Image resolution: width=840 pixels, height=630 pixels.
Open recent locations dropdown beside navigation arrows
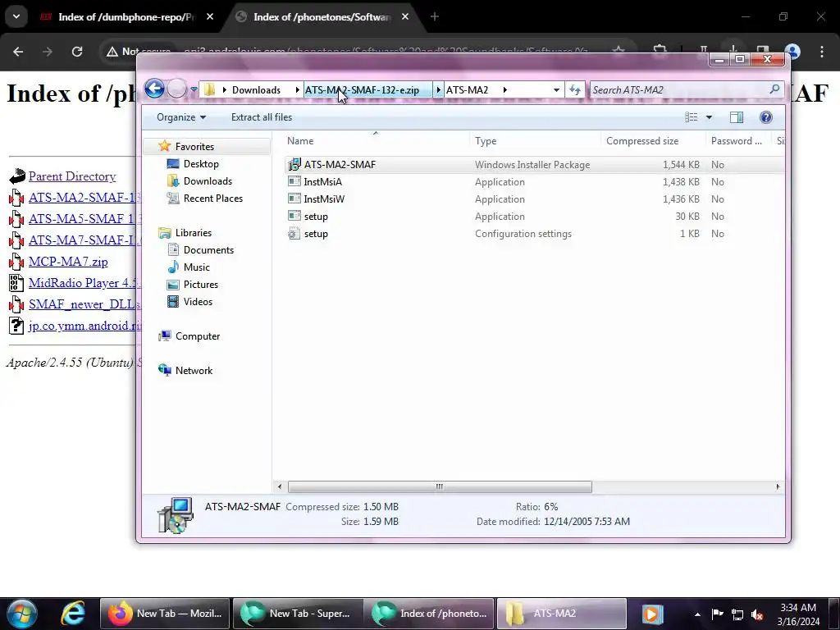pyautogui.click(x=194, y=89)
